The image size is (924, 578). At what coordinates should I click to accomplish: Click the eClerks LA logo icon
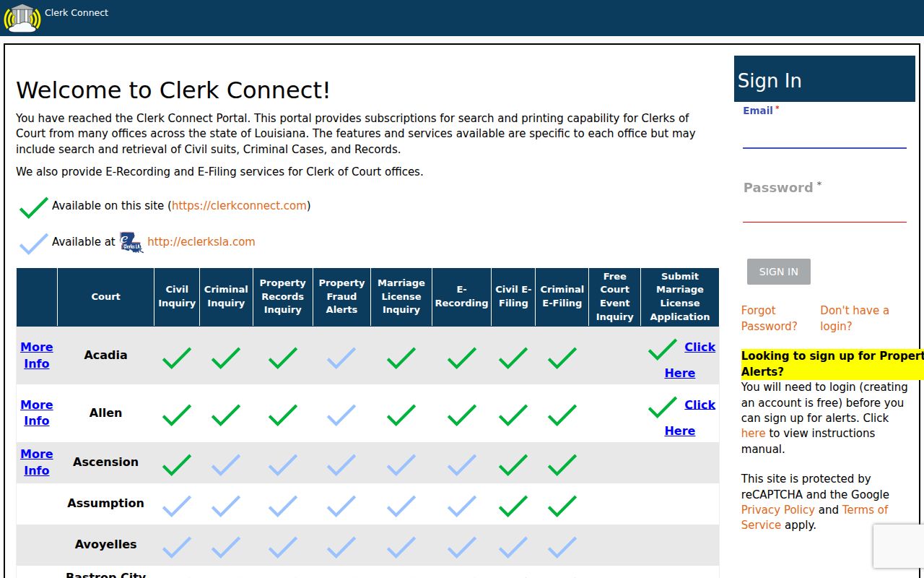131,242
